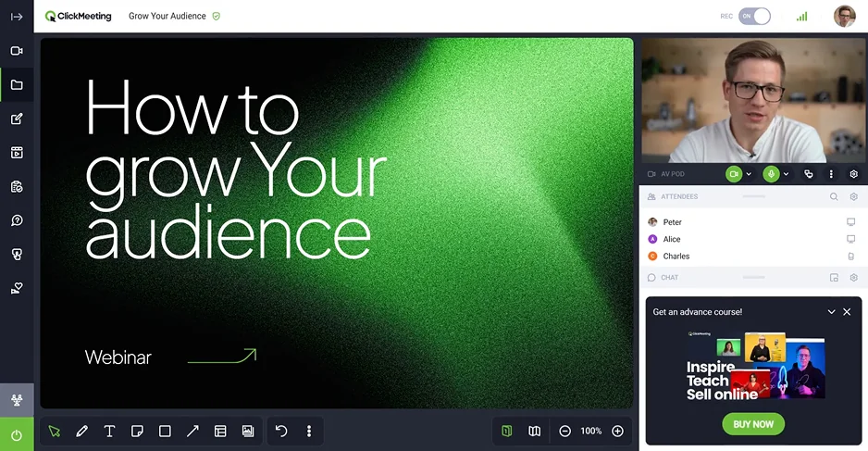The image size is (868, 451).
Task: Select the pointer cursor tool
Action: coord(55,431)
